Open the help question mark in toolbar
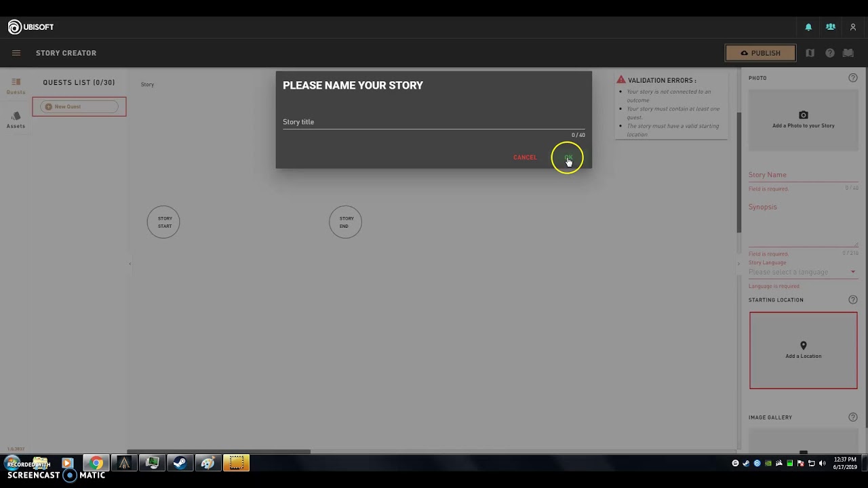This screenshot has height=488, width=868. (829, 53)
